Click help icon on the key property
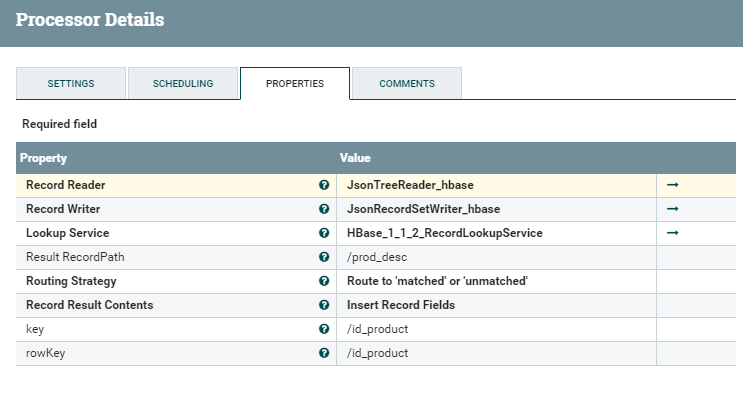The image size is (743, 409). (x=324, y=329)
